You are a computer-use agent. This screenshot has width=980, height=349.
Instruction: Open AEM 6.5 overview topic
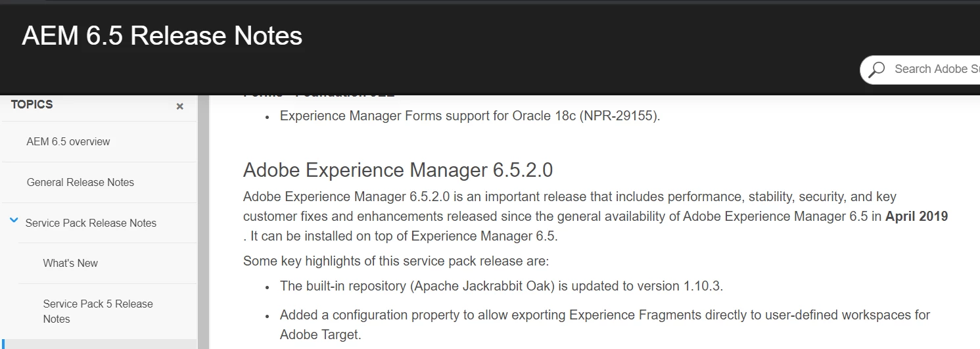click(68, 141)
